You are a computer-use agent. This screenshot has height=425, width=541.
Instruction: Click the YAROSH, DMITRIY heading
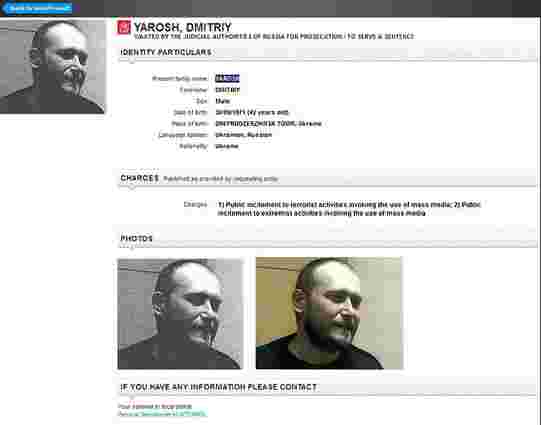(x=183, y=27)
